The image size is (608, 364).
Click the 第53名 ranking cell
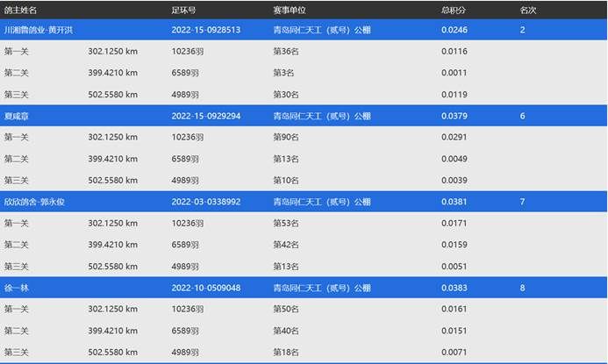tap(286, 224)
